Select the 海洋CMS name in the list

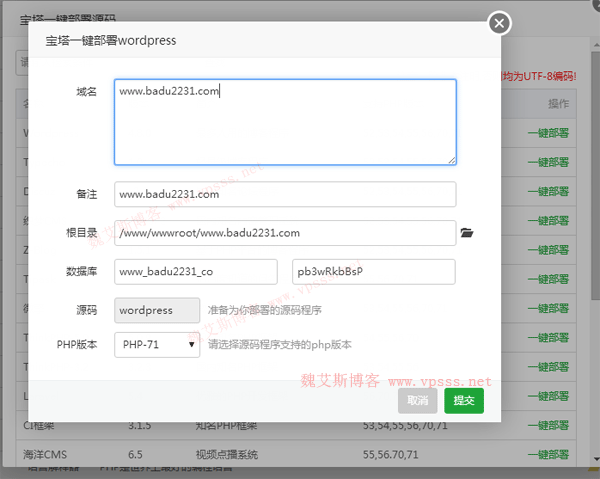click(x=49, y=455)
